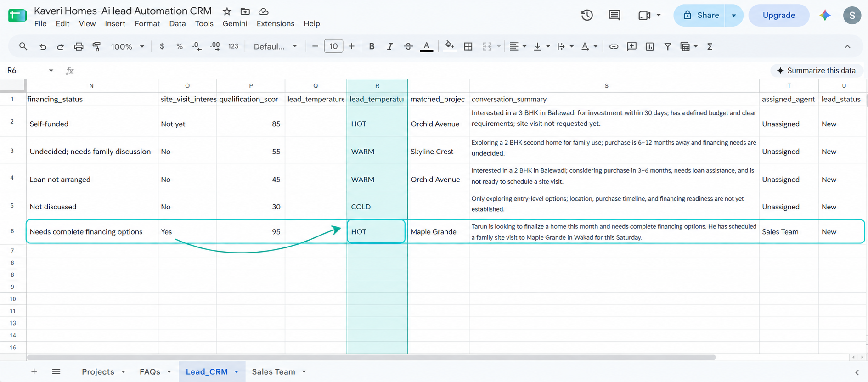Image resolution: width=868 pixels, height=382 pixels.
Task: Click the font size input field
Action: tap(333, 46)
